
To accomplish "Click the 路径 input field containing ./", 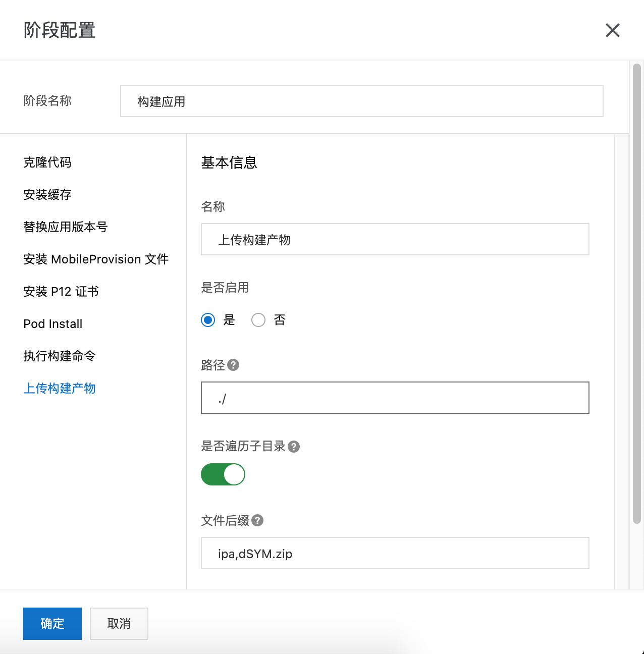I will [x=395, y=398].
